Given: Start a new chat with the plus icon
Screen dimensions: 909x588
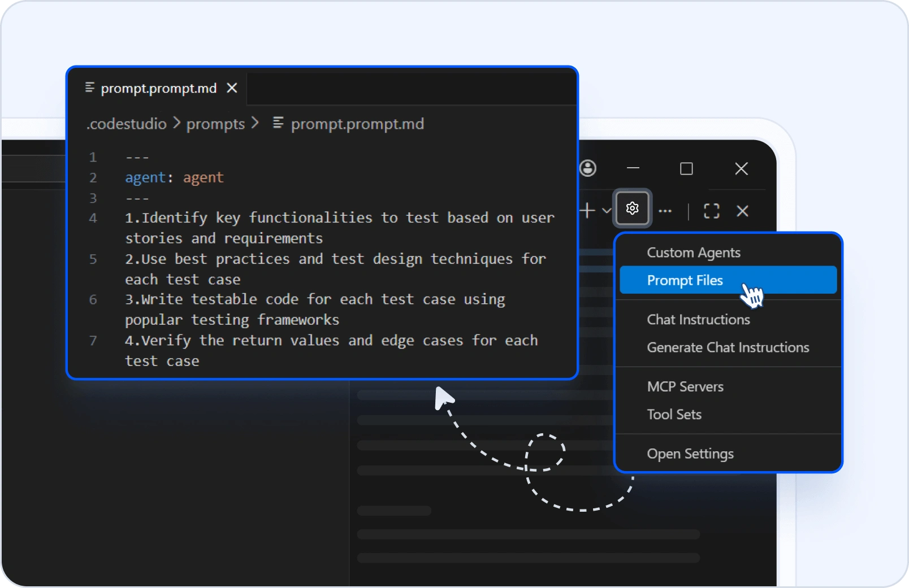Looking at the screenshot, I should click(588, 210).
